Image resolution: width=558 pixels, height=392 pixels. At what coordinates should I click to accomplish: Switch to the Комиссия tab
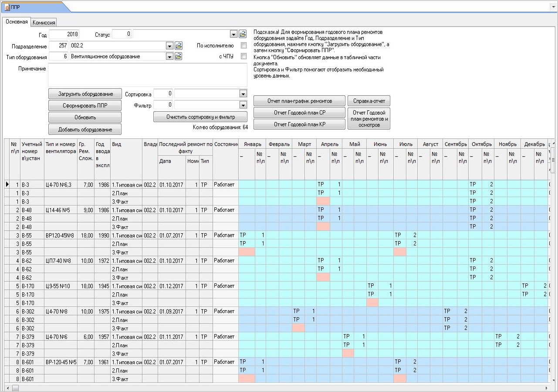[44, 23]
